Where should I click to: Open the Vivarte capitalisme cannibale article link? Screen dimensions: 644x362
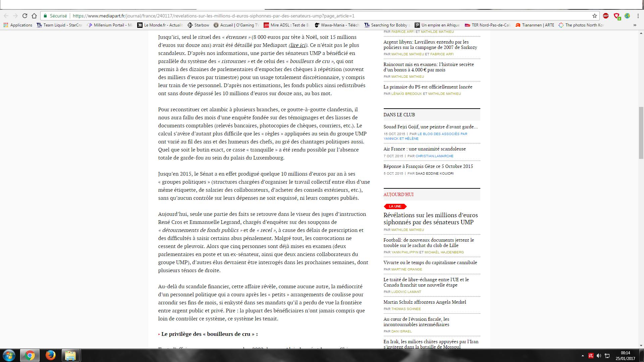(x=430, y=262)
